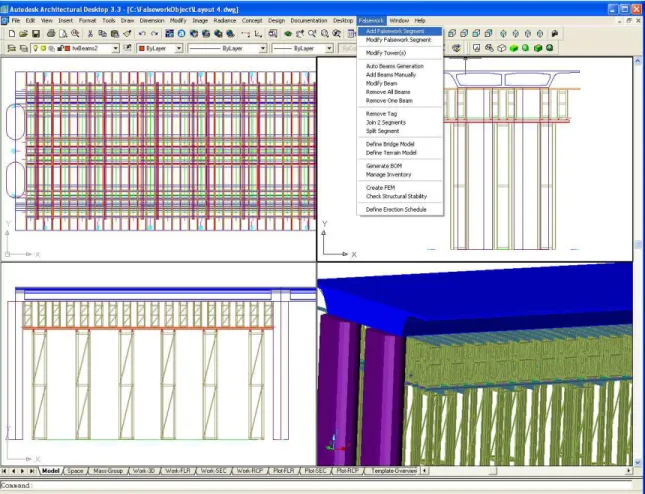Click the Print Preview icon
645x494 pixels.
[x=63, y=34]
